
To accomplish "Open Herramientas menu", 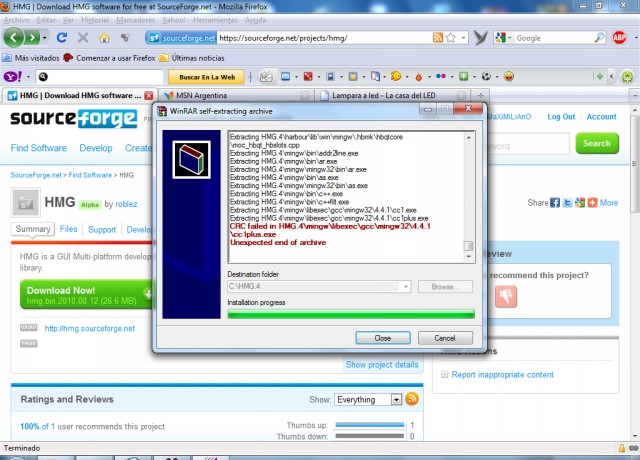I will (215, 20).
